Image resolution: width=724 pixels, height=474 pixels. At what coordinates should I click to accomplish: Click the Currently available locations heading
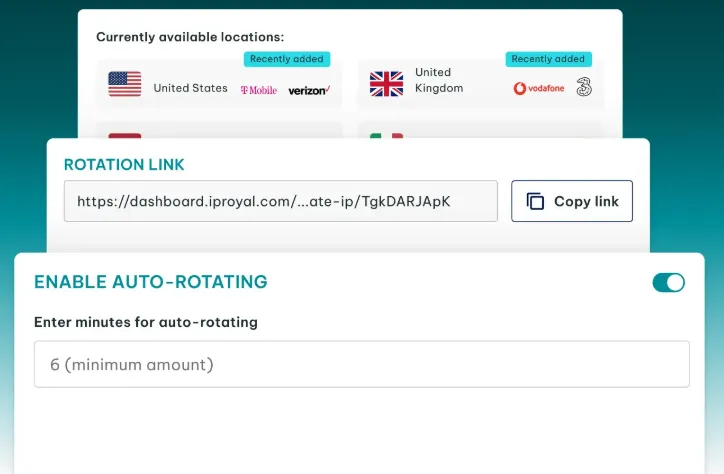[x=190, y=37]
